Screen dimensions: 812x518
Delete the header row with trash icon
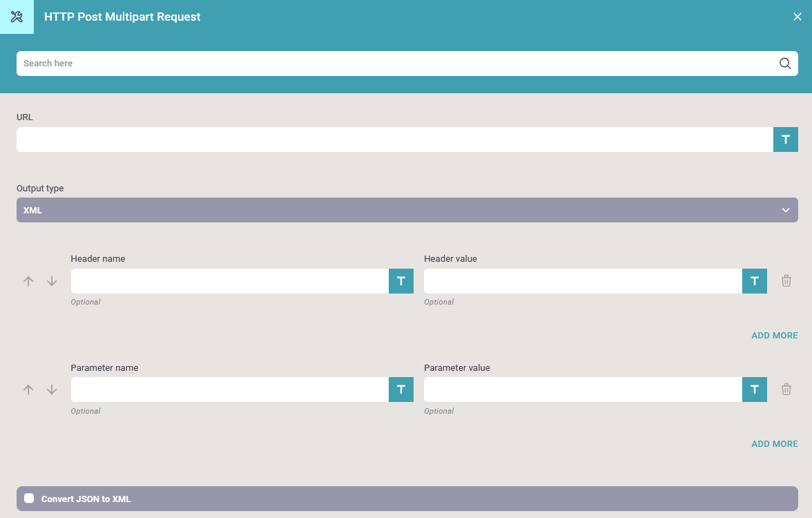(786, 281)
